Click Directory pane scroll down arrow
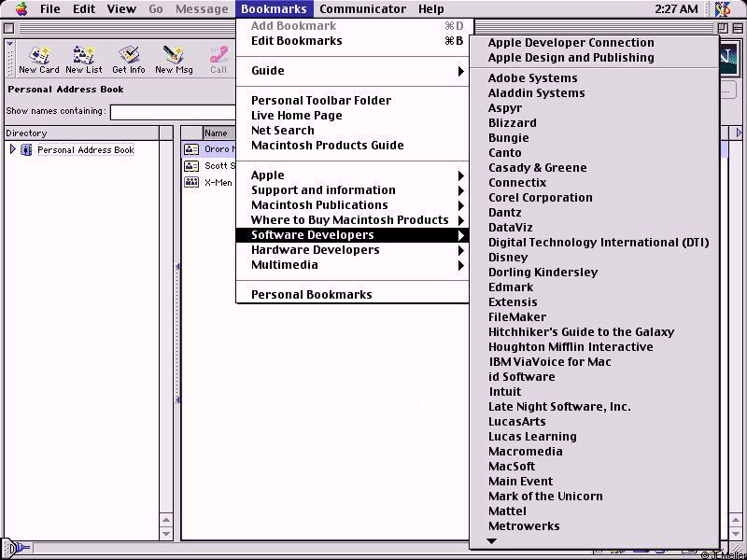Image resolution: width=747 pixels, height=560 pixels. pyautogui.click(x=166, y=533)
